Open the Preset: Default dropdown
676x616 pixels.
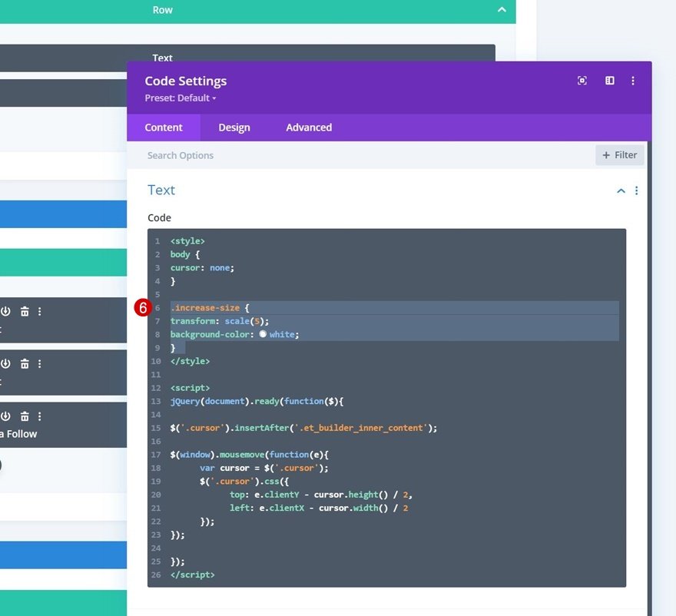coord(181,98)
